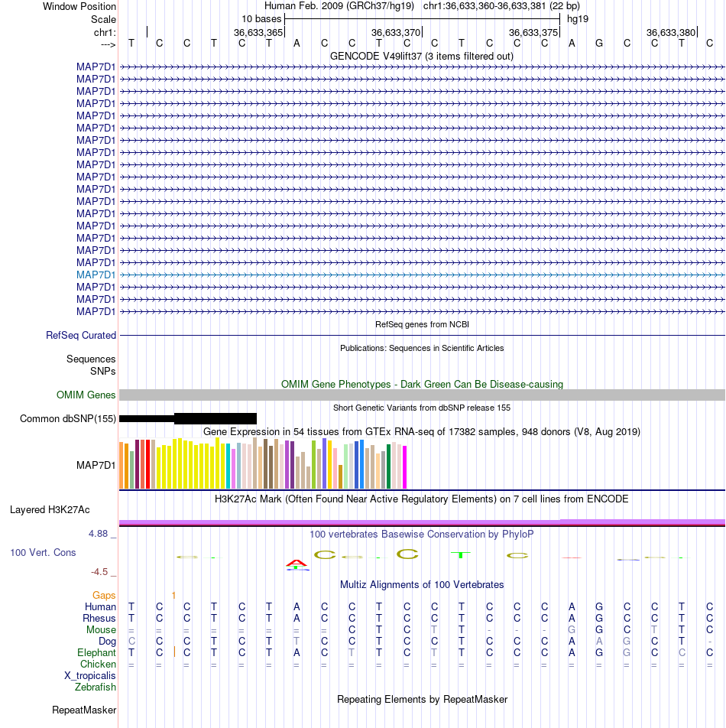Image resolution: width=726 pixels, height=728 pixels.
Task: Click the hg19 text next to the scale bar
Action: coord(578,19)
